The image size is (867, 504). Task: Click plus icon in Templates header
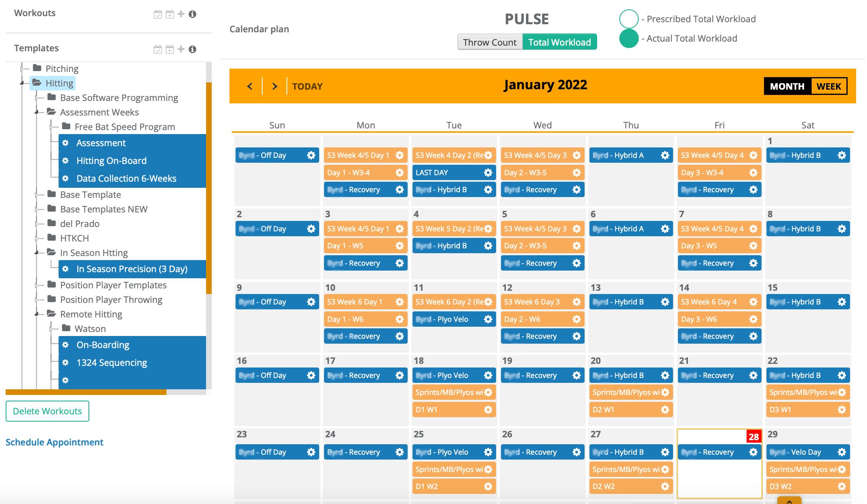coord(181,49)
